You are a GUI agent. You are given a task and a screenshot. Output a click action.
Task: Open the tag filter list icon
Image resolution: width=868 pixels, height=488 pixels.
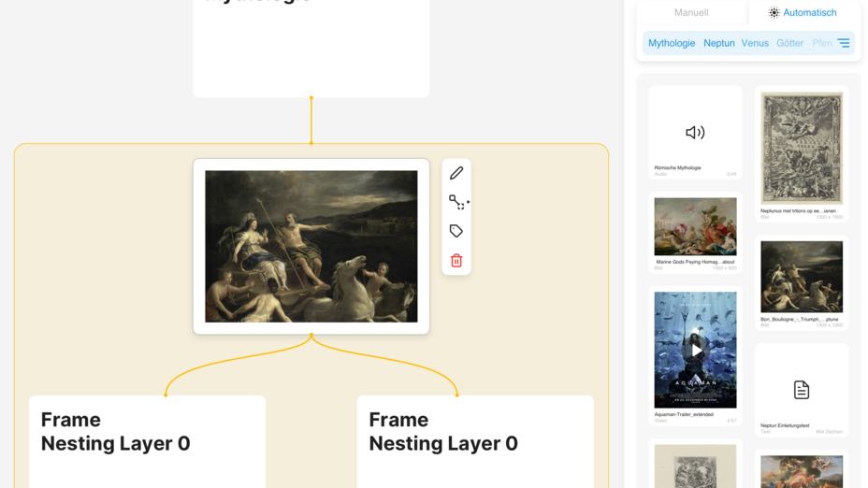pos(844,43)
